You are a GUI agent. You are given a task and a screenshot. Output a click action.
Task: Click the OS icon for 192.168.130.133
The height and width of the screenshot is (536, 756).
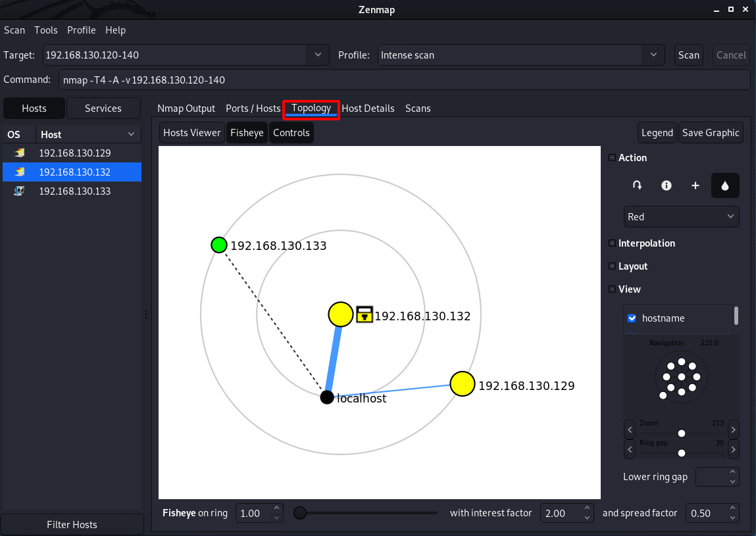[x=19, y=191]
